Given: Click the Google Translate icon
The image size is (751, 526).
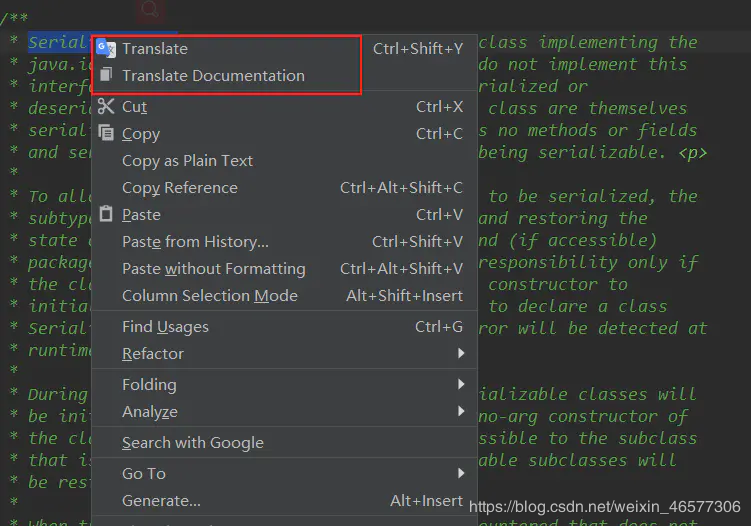Looking at the screenshot, I should [105, 48].
